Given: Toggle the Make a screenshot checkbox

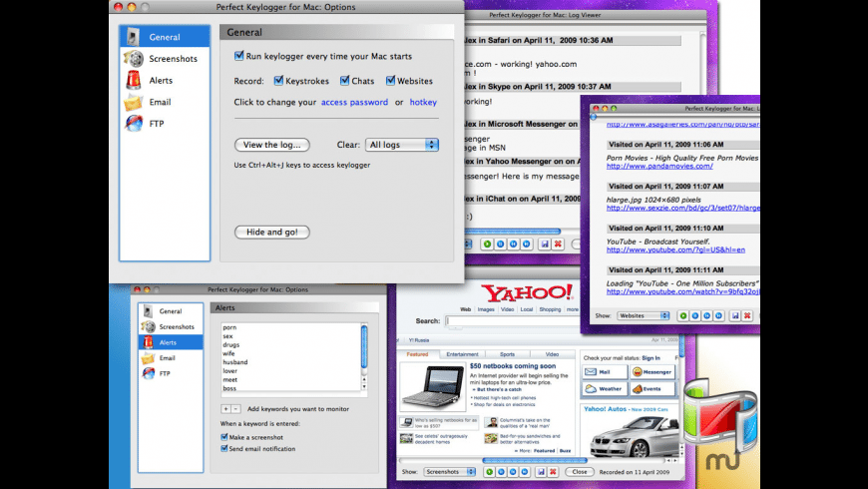Looking at the screenshot, I should pos(224,438).
